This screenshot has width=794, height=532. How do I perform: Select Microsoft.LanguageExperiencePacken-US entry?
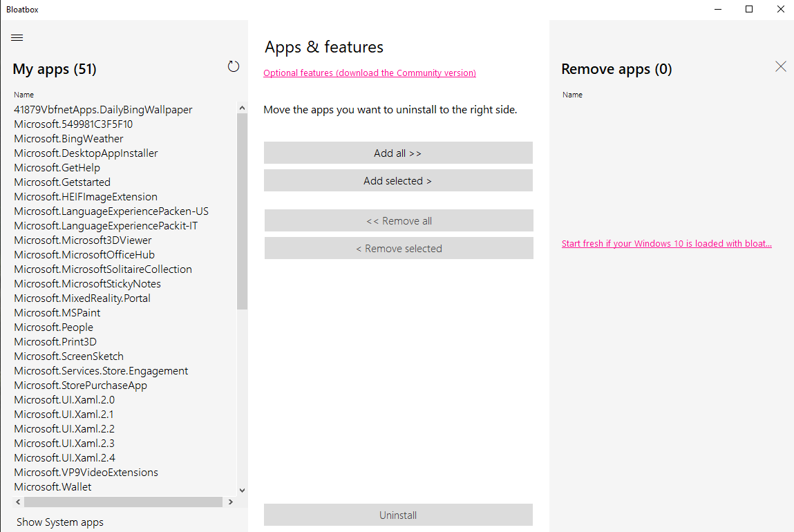coord(111,211)
